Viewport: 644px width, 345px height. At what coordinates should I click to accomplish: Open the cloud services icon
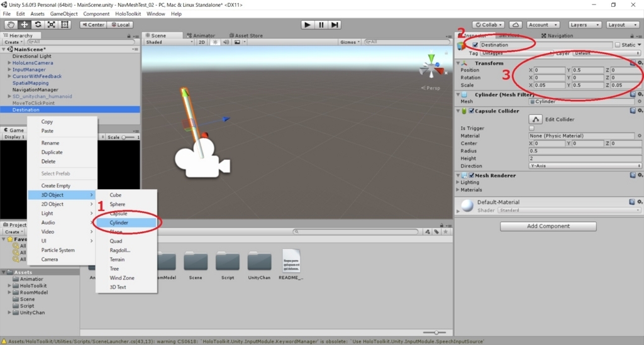tap(516, 25)
